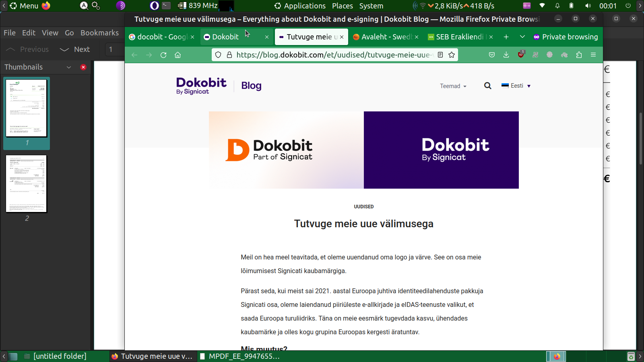Save page to Pocket
This screenshot has width=644, height=362.
coord(492,55)
